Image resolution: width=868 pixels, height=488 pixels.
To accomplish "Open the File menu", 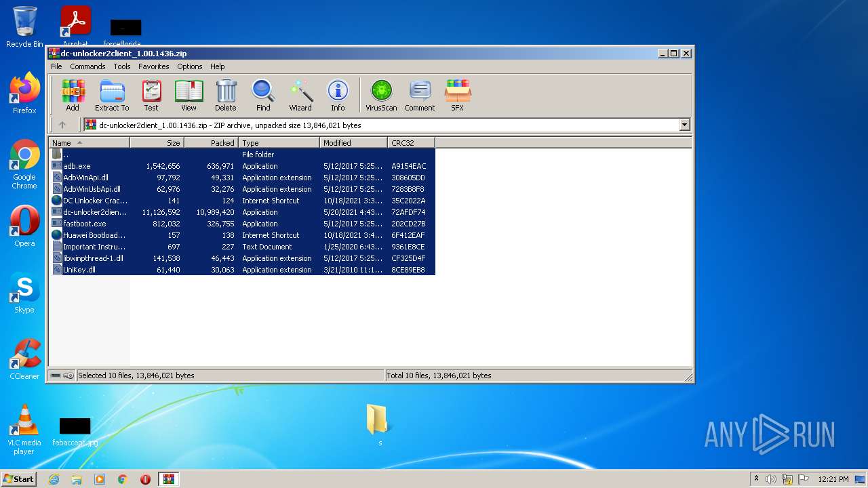I will pyautogui.click(x=56, y=66).
